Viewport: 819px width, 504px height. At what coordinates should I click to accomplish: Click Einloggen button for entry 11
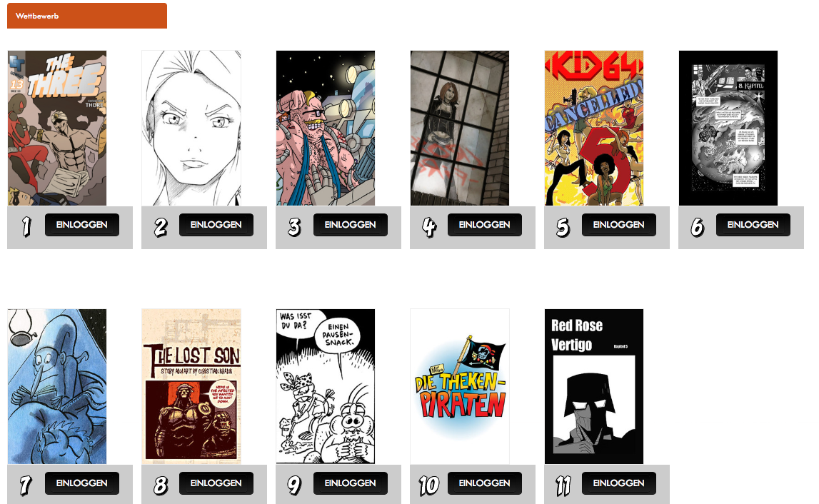click(x=619, y=483)
